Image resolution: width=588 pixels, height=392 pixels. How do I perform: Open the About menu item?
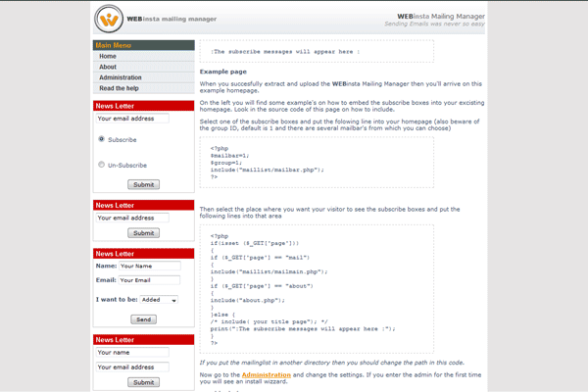[108, 67]
